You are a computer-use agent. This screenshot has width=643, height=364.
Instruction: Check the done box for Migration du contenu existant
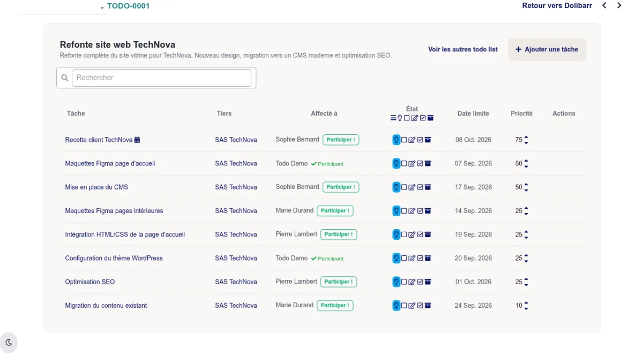tap(420, 305)
